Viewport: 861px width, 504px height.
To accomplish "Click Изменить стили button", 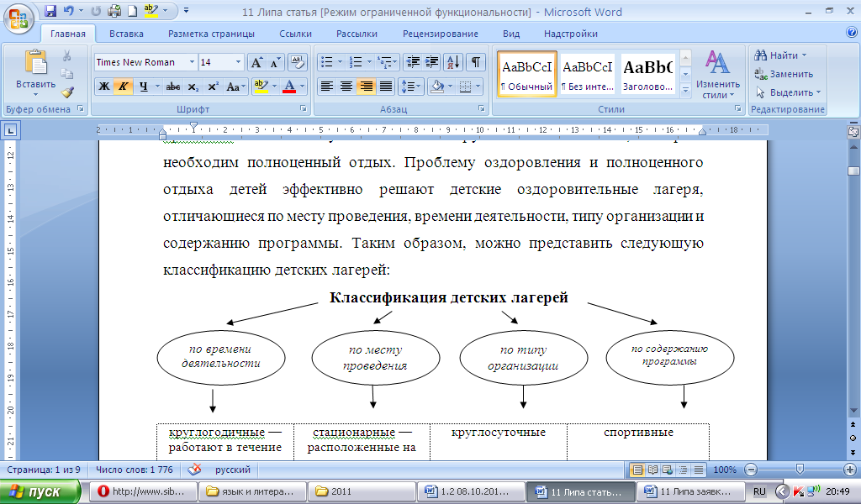I will point(718,75).
